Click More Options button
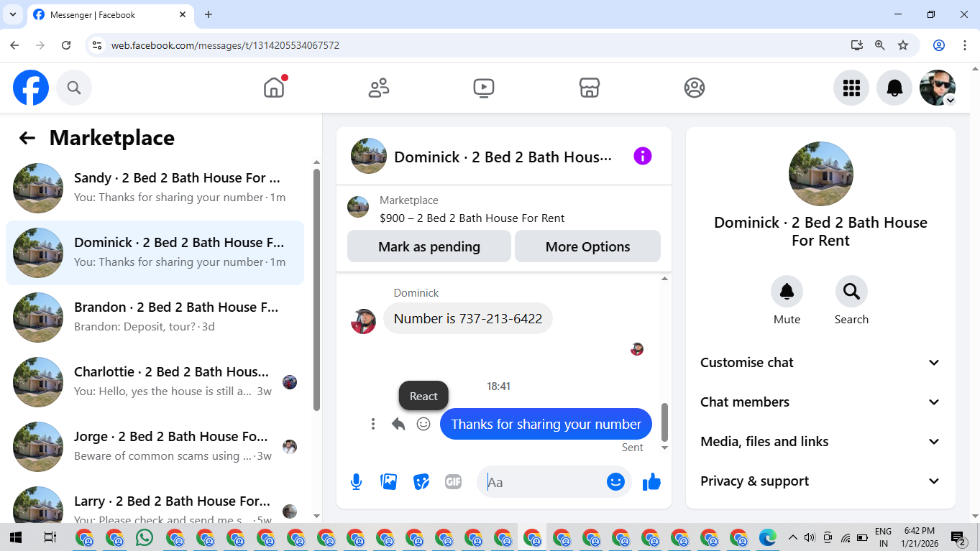 click(x=587, y=246)
